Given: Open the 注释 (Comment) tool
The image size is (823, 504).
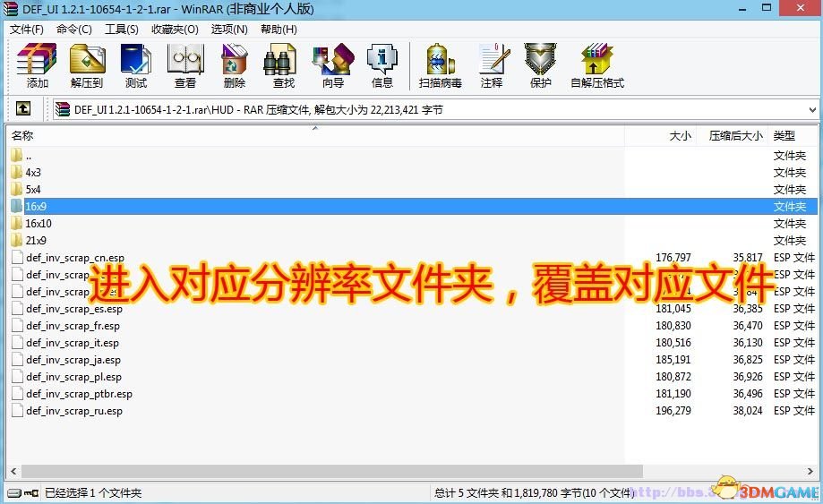Looking at the screenshot, I should (x=492, y=65).
